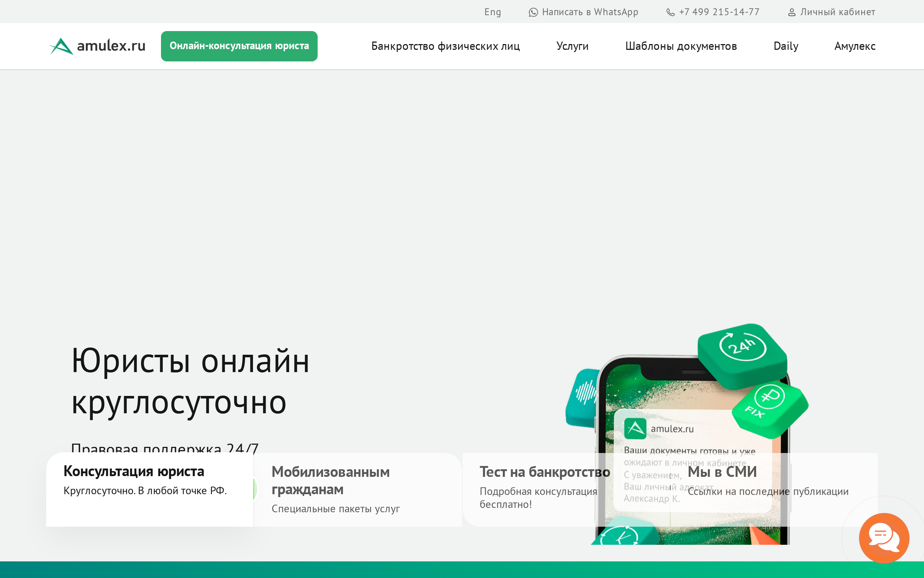Select the Консультация юриста tab card
The image size is (924, 578).
click(150, 490)
